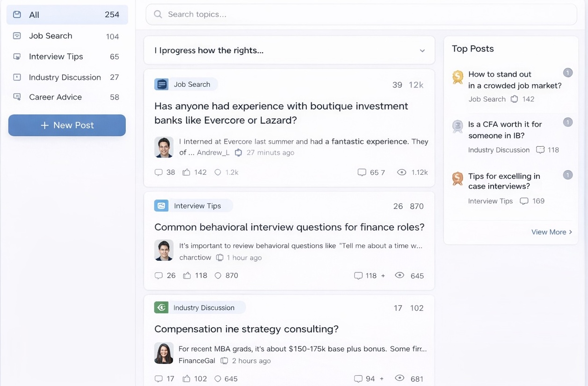Like the behavioral interview questions post
This screenshot has width=588, height=386.
[x=188, y=276]
